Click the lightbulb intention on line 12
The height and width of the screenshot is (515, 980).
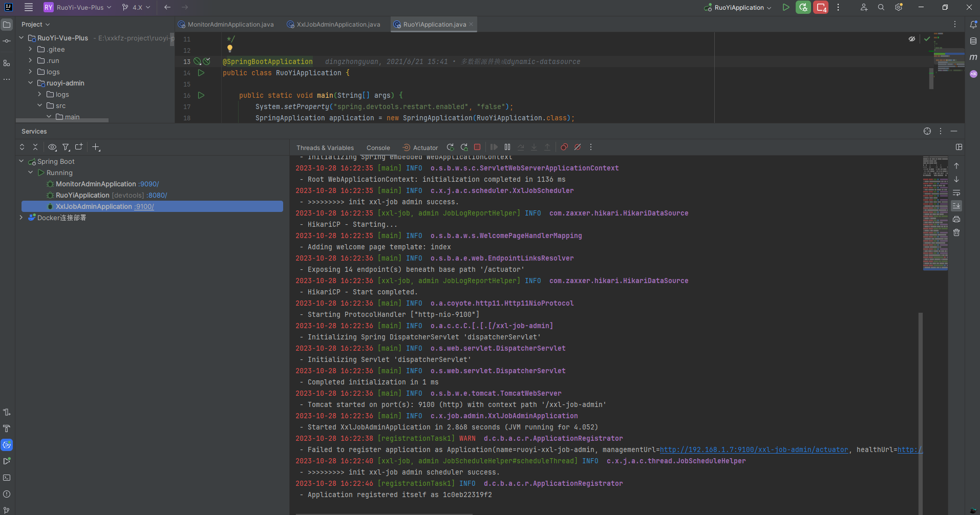click(x=230, y=49)
